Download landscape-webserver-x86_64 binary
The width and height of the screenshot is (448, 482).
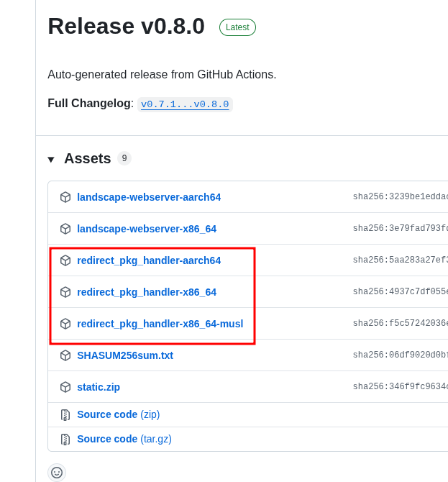point(147,229)
